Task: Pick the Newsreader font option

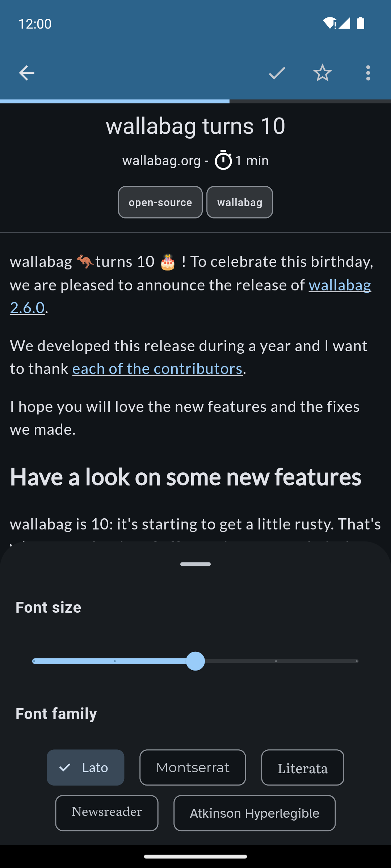Action: 107,813
